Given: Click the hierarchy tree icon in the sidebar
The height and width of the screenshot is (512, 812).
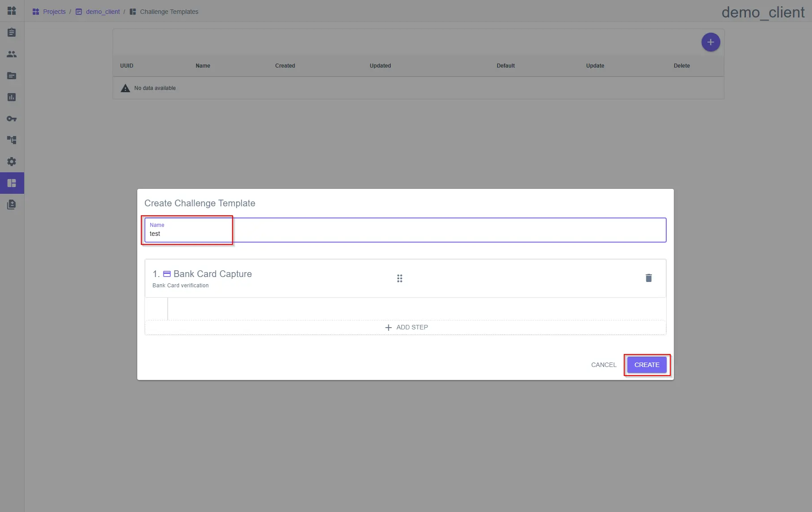Looking at the screenshot, I should coord(12,140).
